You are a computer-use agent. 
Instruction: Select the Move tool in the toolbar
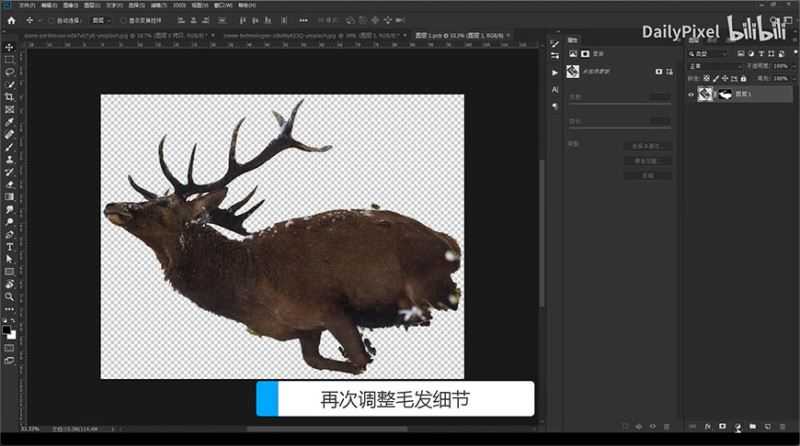pos(9,48)
